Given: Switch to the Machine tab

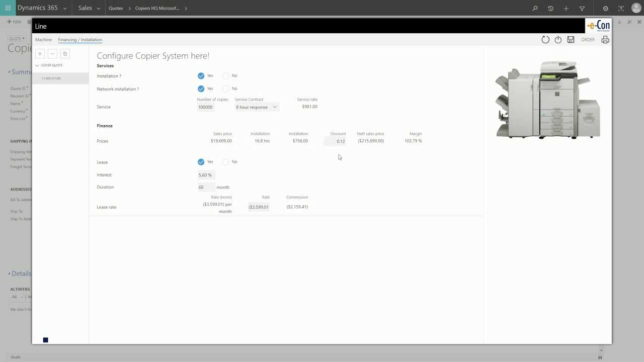Looking at the screenshot, I should click(x=43, y=40).
